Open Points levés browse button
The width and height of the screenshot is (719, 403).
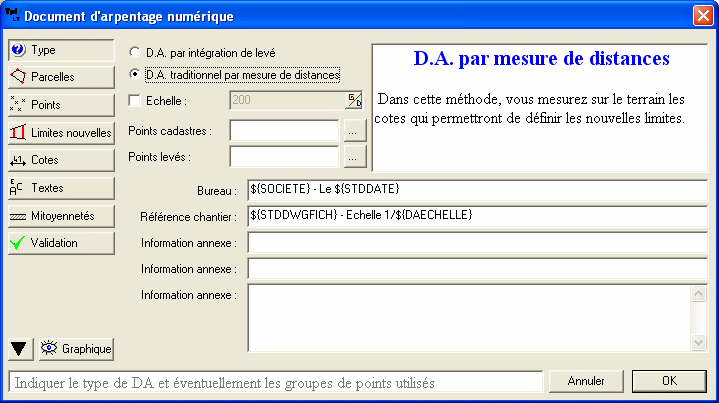(351, 156)
